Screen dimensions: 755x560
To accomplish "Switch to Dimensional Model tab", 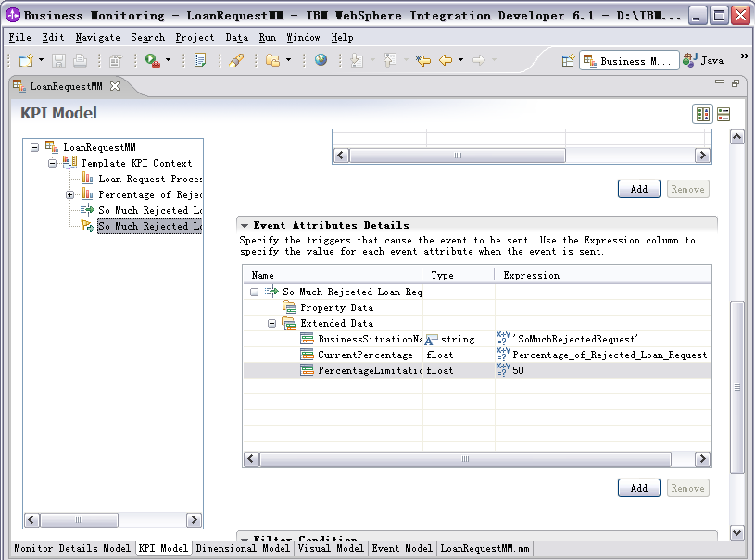I will pyautogui.click(x=243, y=548).
